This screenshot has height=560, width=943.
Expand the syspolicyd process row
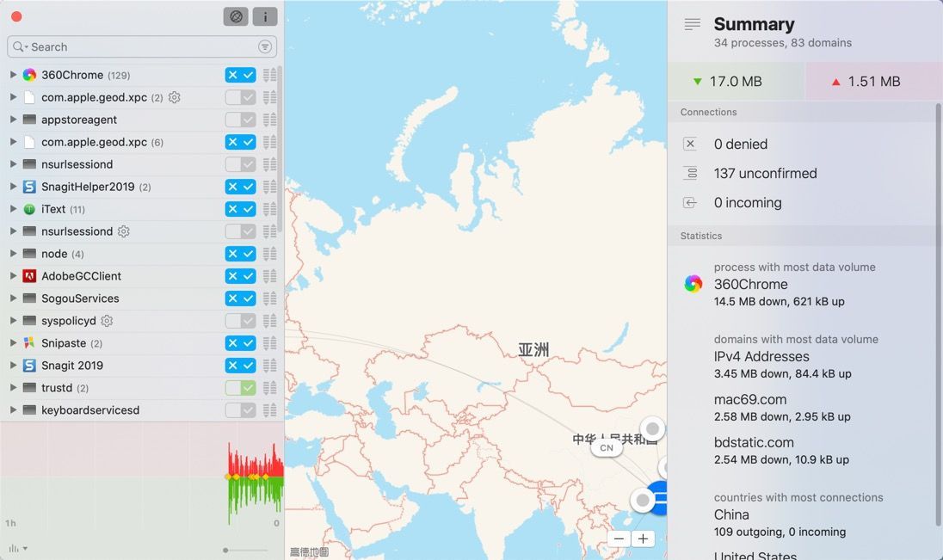[13, 321]
